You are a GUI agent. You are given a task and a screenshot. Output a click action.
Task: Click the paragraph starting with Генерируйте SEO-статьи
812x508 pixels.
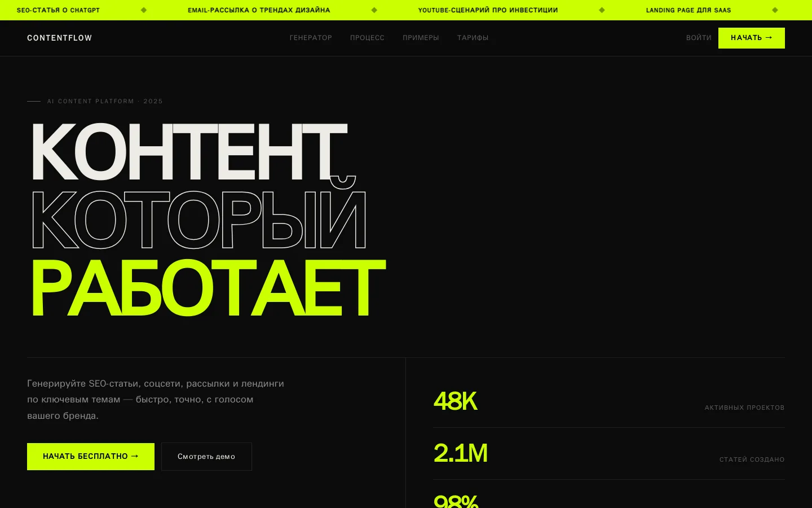[x=156, y=400]
